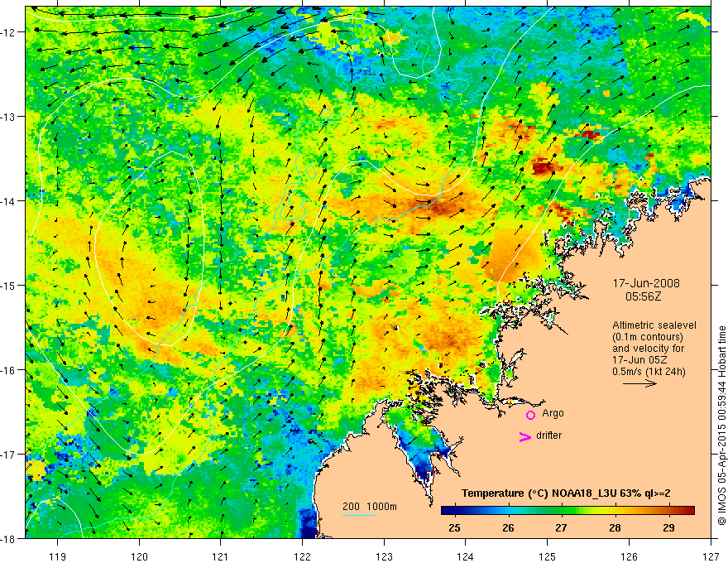728x563 pixels.
Task: Click the magenta Argo circle legend marker
Action: 530,415
